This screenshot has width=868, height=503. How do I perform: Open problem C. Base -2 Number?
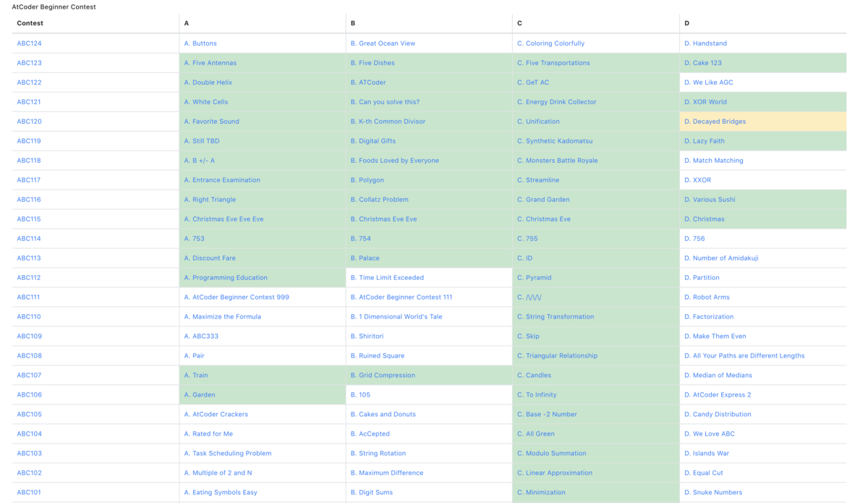coord(547,415)
